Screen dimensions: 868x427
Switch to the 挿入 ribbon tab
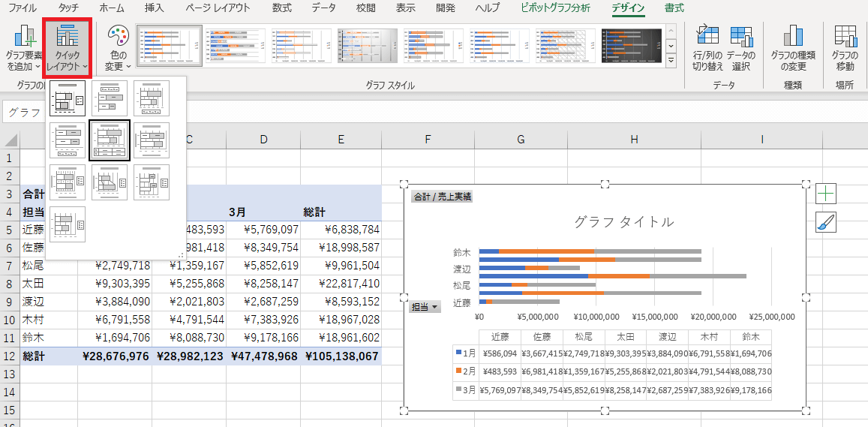tap(154, 8)
